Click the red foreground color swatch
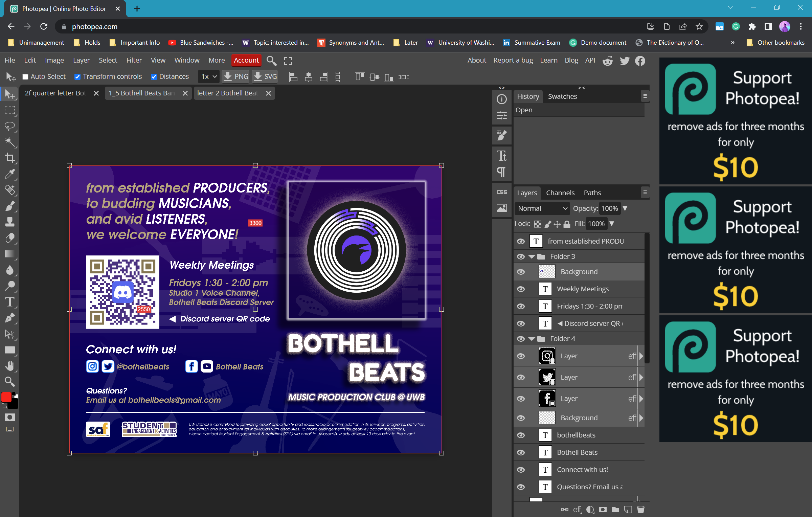This screenshot has width=812, height=517. [6, 397]
